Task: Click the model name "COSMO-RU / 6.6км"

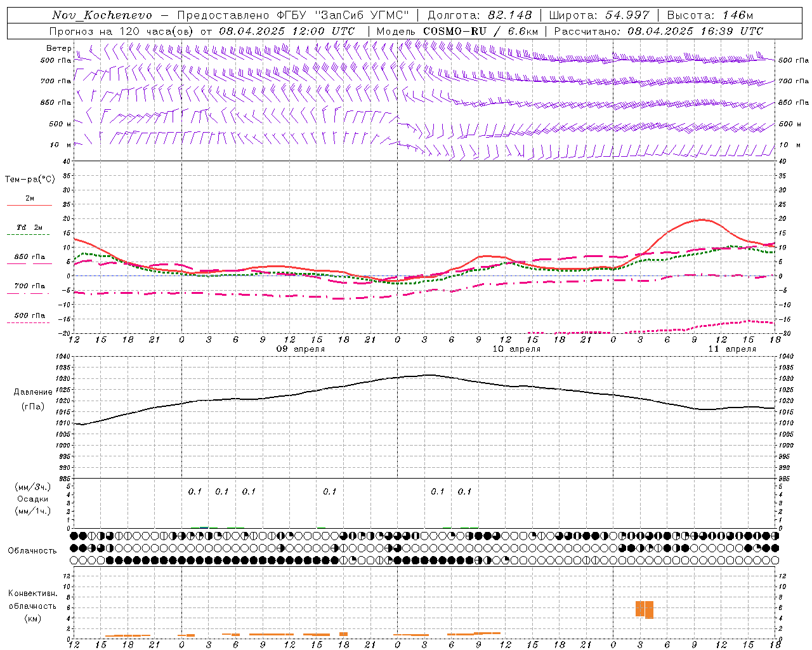Action: tap(480, 31)
